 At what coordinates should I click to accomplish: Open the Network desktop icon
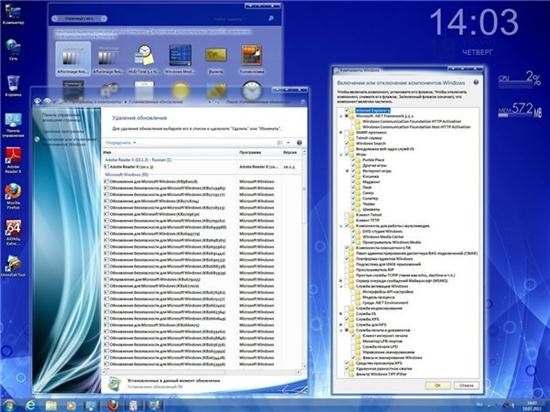coord(13,49)
